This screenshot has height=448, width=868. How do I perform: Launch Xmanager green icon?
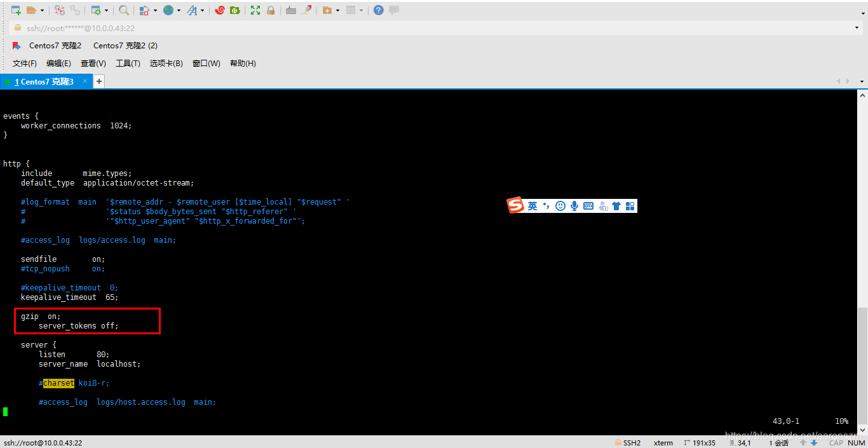(235, 10)
